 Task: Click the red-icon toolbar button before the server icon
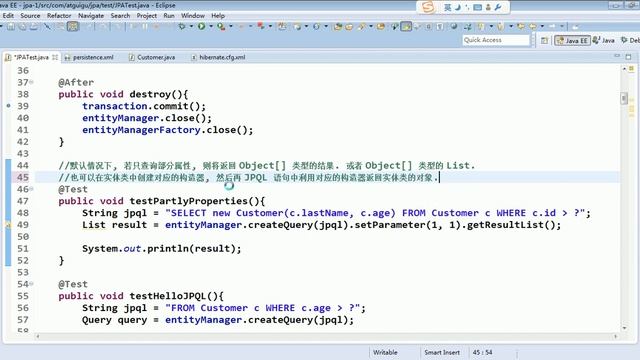pyautogui.click(x=261, y=27)
